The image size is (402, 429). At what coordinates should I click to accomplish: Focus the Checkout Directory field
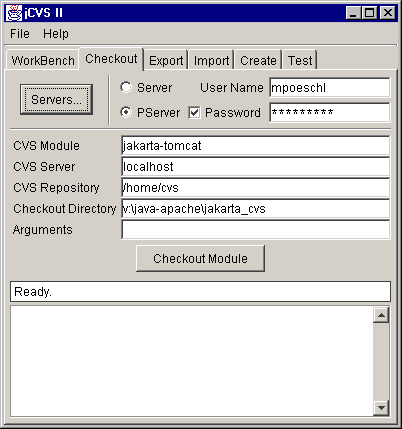point(255,209)
